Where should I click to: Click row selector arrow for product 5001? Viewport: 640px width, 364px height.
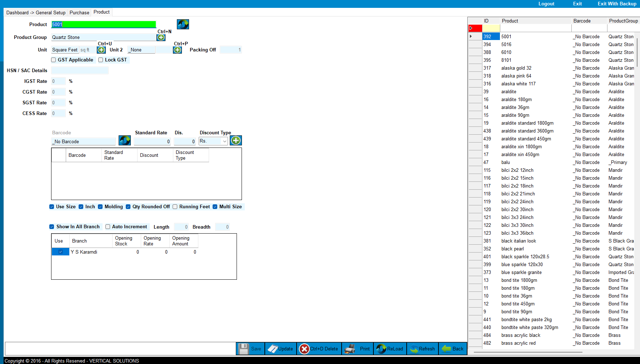coord(475,36)
